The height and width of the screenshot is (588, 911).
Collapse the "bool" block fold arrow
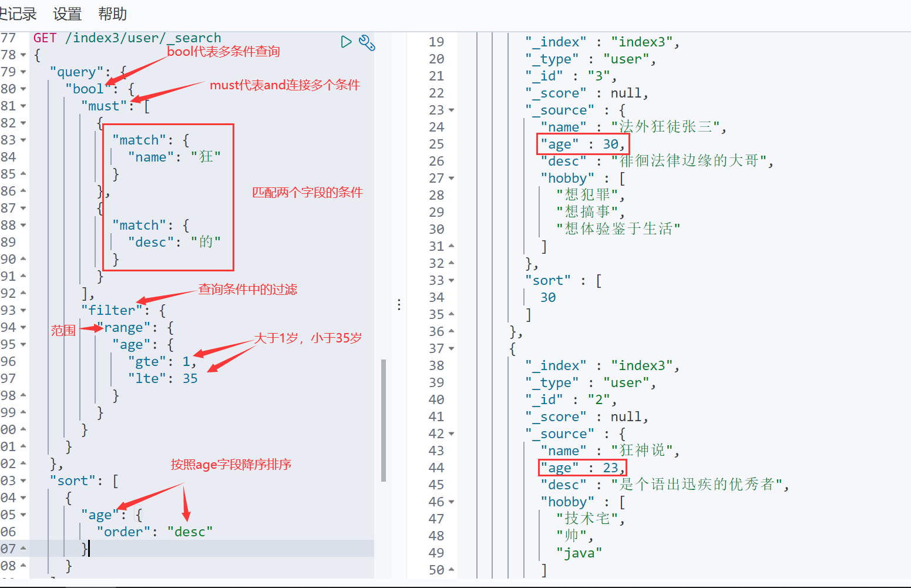click(23, 89)
